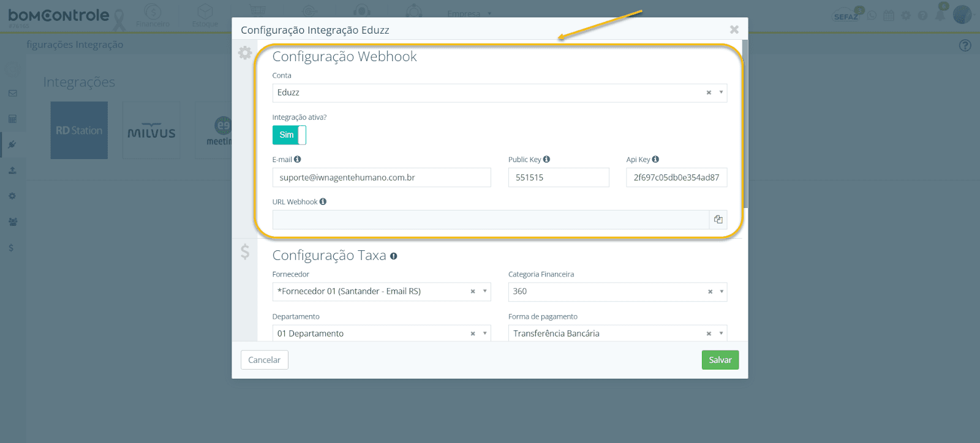Click the Public Key field with 551515
The width and height of the screenshot is (980, 443).
(559, 177)
